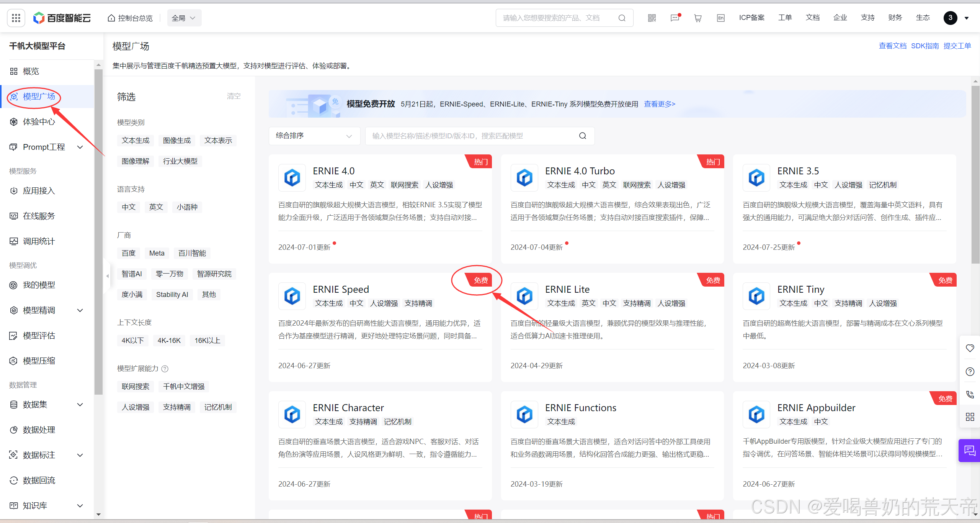Expand the 数据集 sidebar menu
Screen dimensions: 980x523
[x=80, y=405]
